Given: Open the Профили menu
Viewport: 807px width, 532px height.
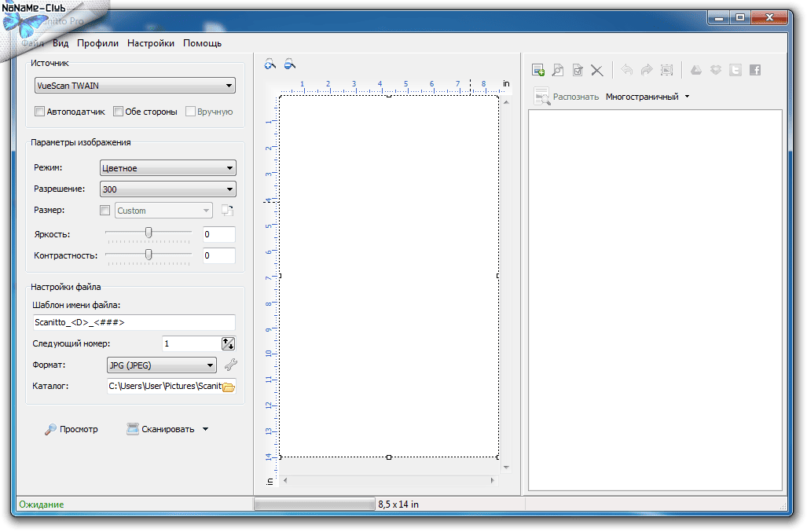Looking at the screenshot, I should pos(97,43).
